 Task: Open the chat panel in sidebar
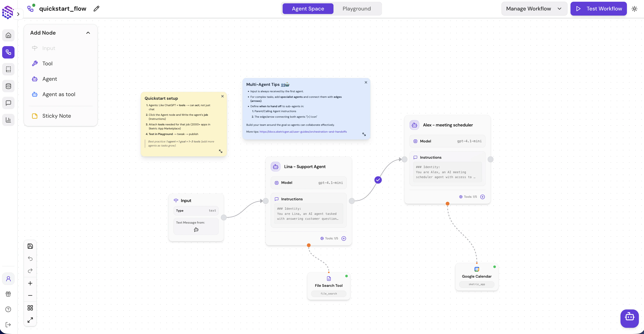pyautogui.click(x=8, y=103)
